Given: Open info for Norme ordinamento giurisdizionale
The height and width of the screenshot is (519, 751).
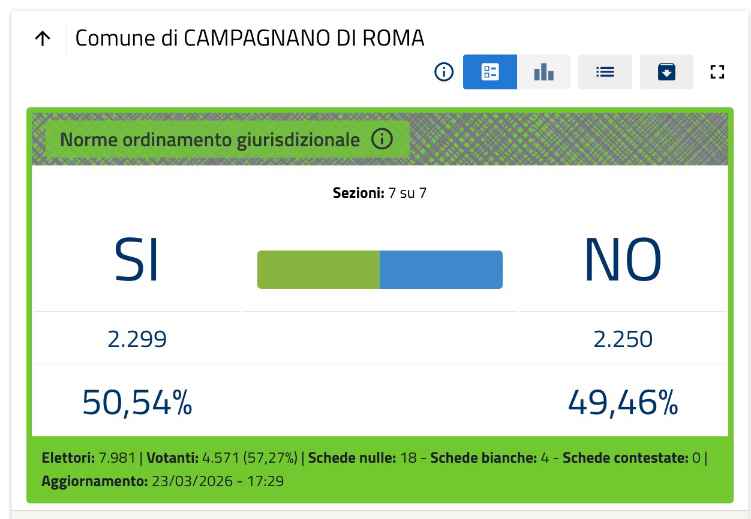Looking at the screenshot, I should coord(381,139).
